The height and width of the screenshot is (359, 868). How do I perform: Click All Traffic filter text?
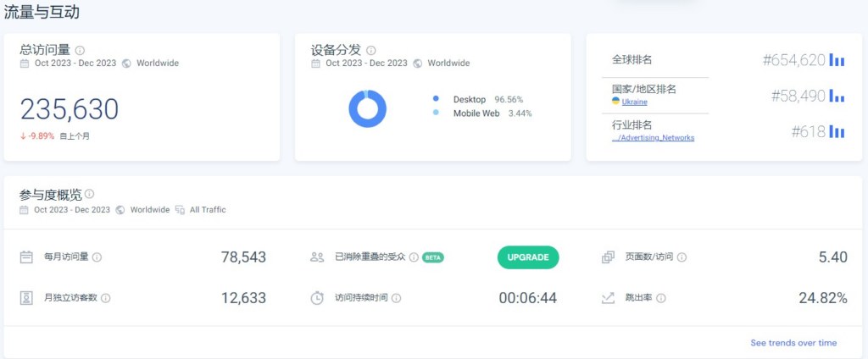(x=208, y=210)
